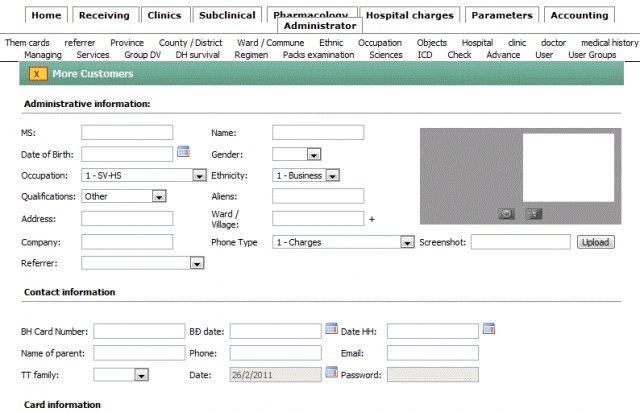
Task: Expand the Phone Type dropdown
Action: tap(407, 242)
